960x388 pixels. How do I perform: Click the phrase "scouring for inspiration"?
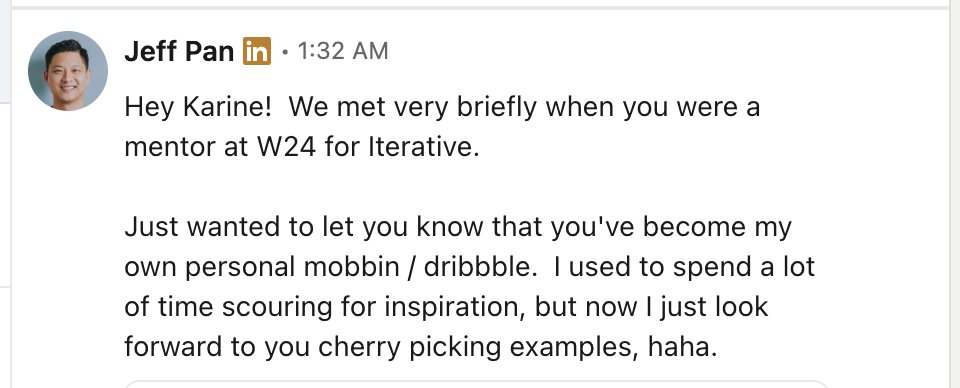click(x=374, y=308)
